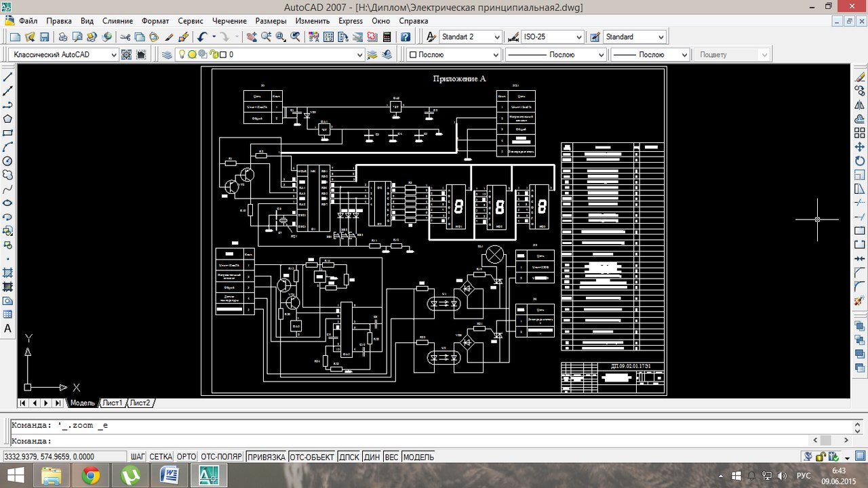This screenshot has height=488, width=868.
Task: Toggle СЕТКА grid display
Action: [161, 457]
